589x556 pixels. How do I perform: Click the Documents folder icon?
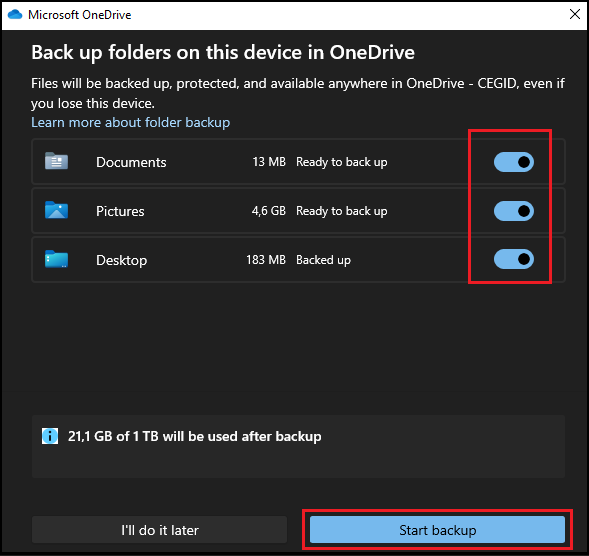(x=56, y=161)
